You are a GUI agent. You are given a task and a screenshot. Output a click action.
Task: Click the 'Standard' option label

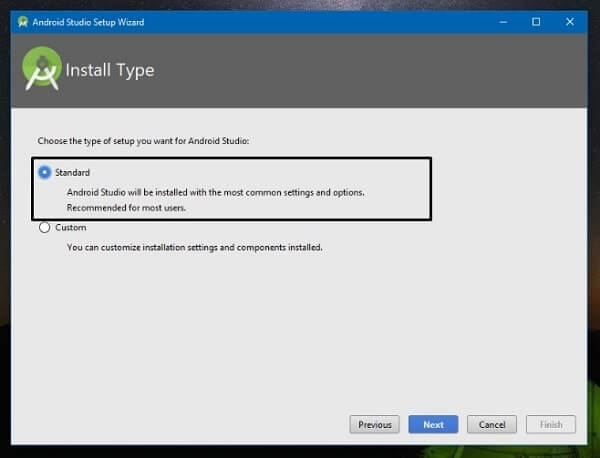pyautogui.click(x=72, y=173)
